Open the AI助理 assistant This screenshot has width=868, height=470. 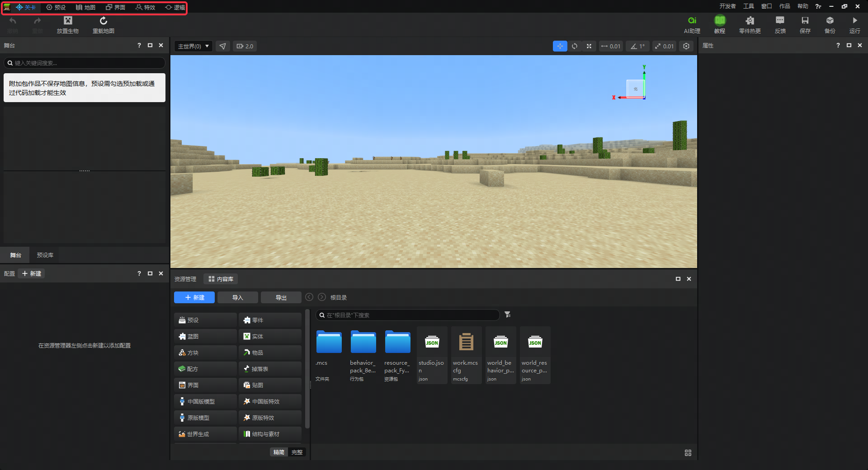click(692, 25)
